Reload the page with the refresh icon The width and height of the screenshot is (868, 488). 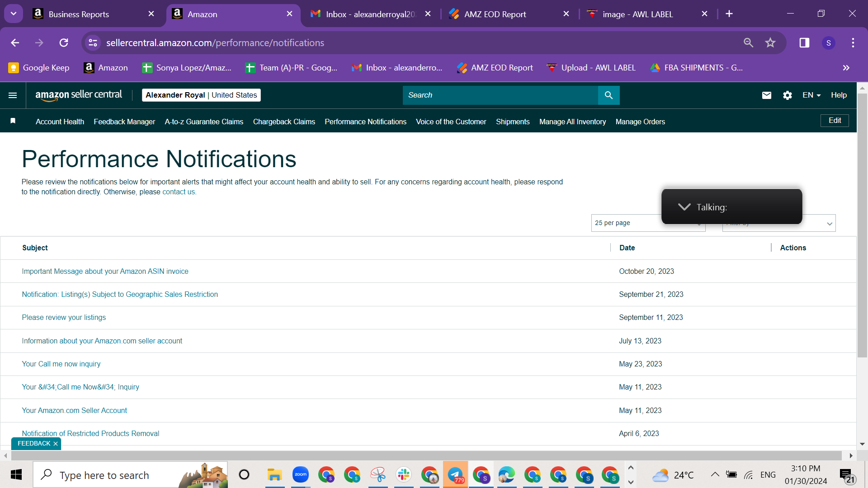64,43
